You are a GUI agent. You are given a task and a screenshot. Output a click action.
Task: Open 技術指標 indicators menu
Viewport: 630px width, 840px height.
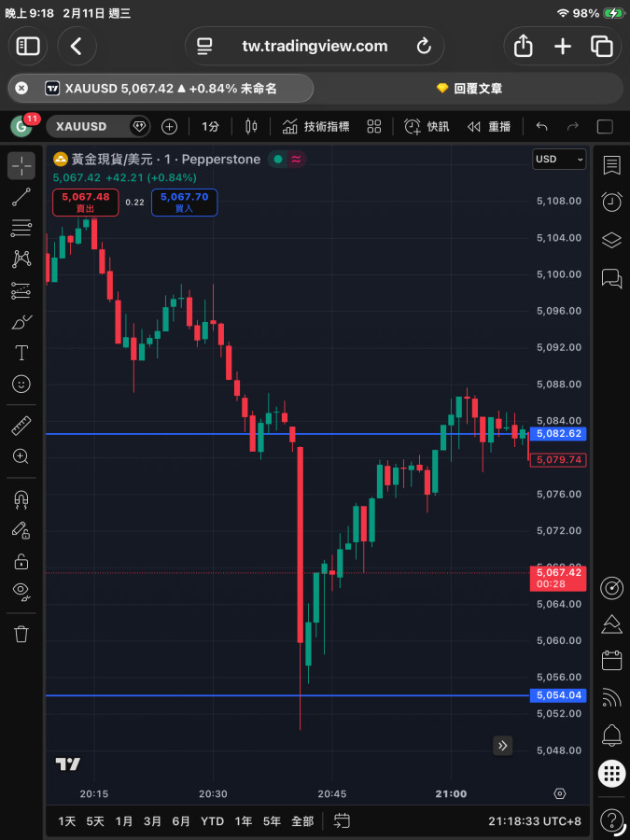click(316, 126)
